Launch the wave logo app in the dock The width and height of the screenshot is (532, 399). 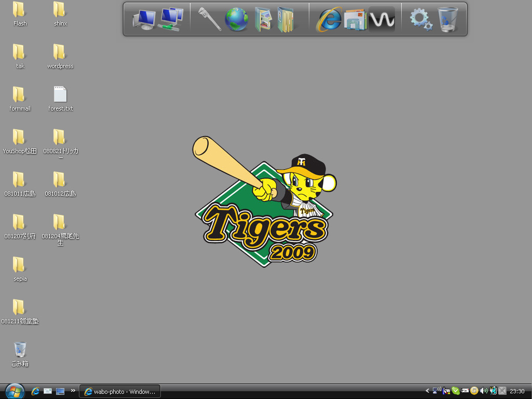point(381,19)
